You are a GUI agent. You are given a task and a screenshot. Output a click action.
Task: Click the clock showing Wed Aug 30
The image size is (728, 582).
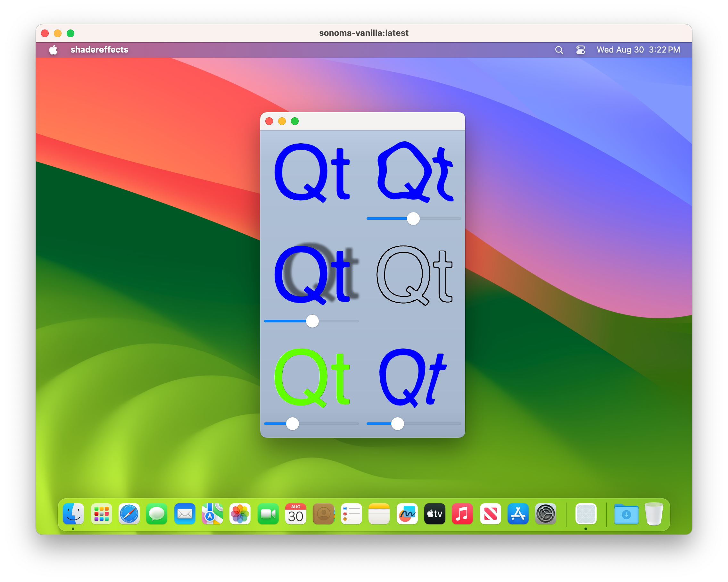(x=621, y=50)
